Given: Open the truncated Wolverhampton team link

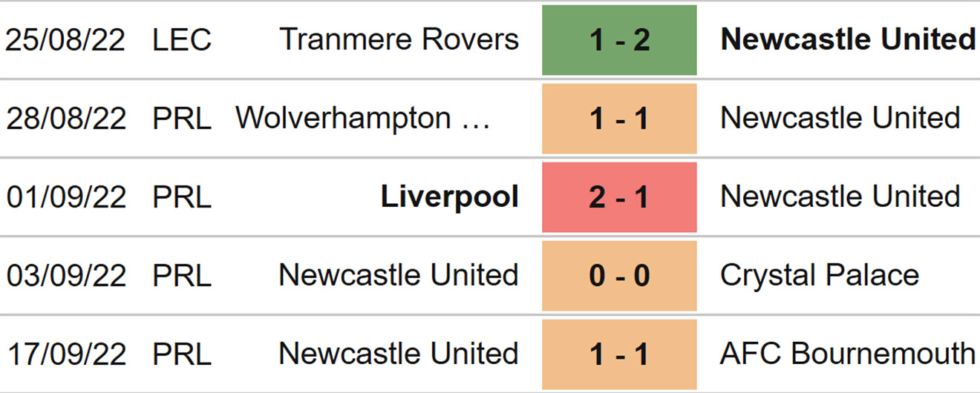Looking at the screenshot, I should pyautogui.click(x=363, y=119).
